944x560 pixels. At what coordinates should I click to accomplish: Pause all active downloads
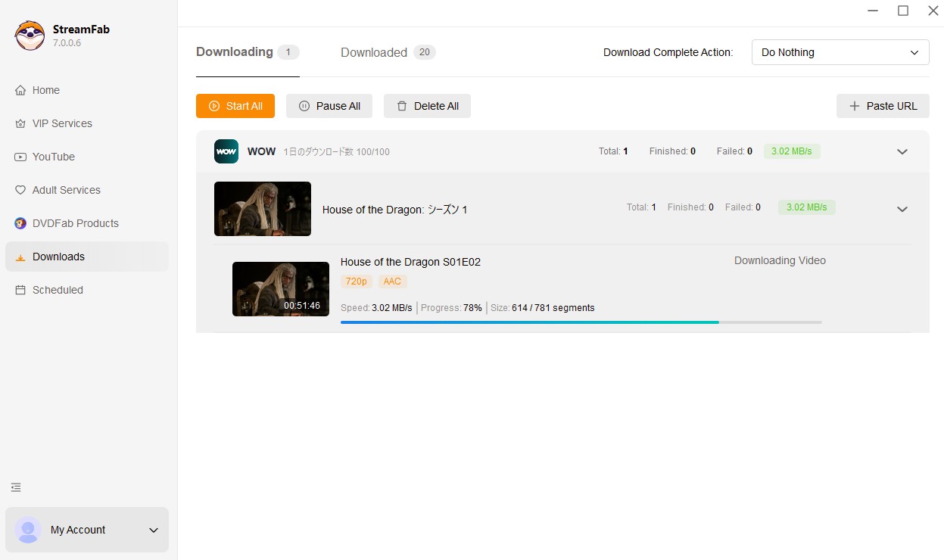pos(329,106)
